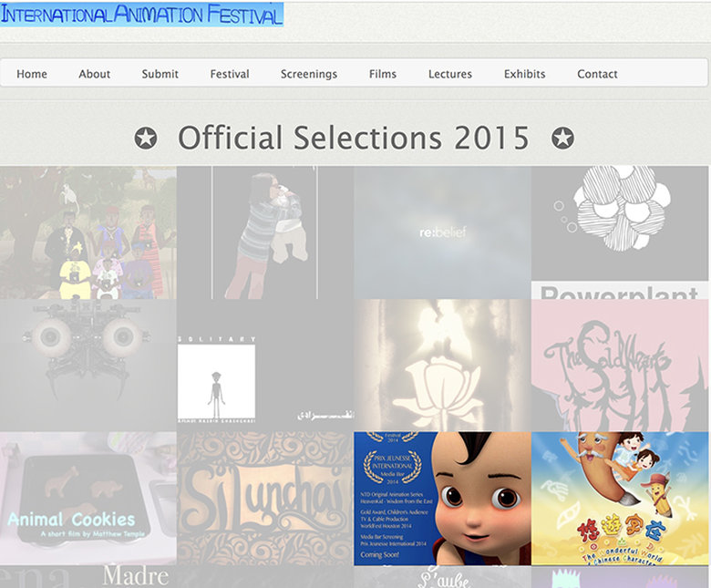The height and width of the screenshot is (588, 711).
Task: Click the star icon left of the heading
Action: (x=146, y=139)
